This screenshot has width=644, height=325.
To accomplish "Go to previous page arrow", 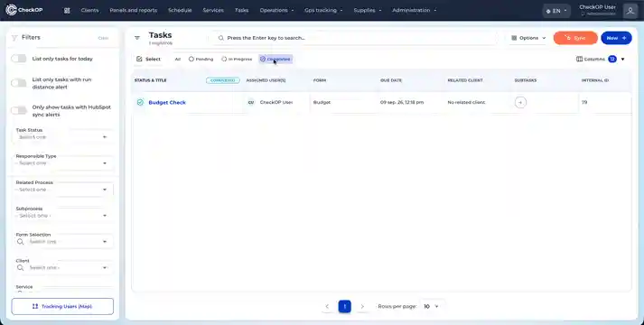I will click(x=327, y=307).
